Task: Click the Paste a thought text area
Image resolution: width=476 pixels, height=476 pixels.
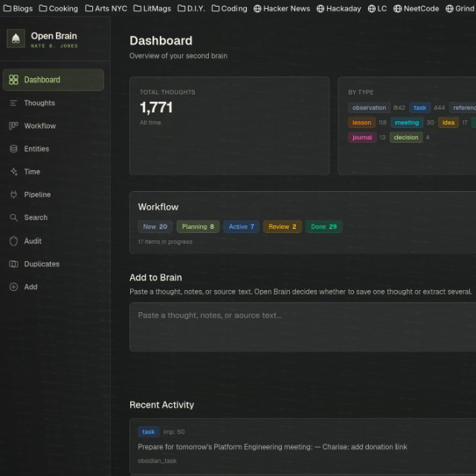Action: pyautogui.click(x=303, y=327)
